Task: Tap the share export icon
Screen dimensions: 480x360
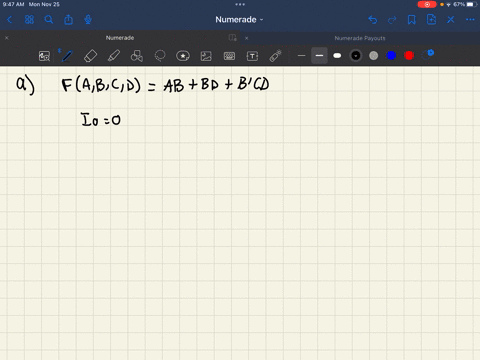Action: pyautogui.click(x=68, y=20)
